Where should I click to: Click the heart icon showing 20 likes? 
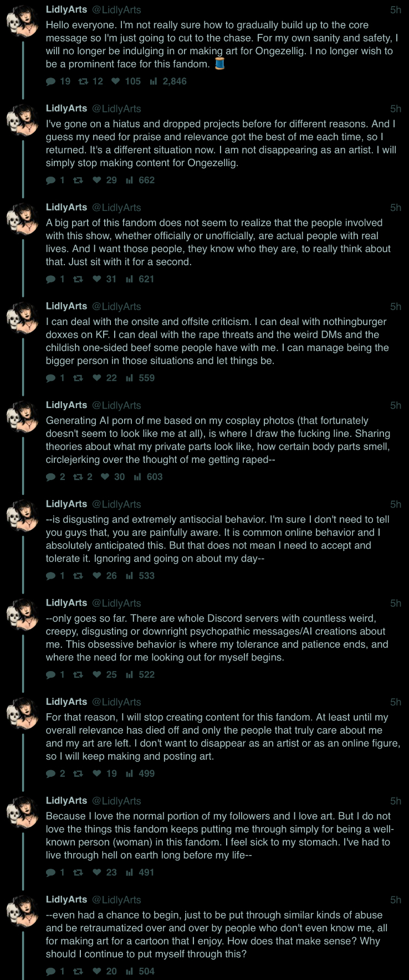click(97, 971)
